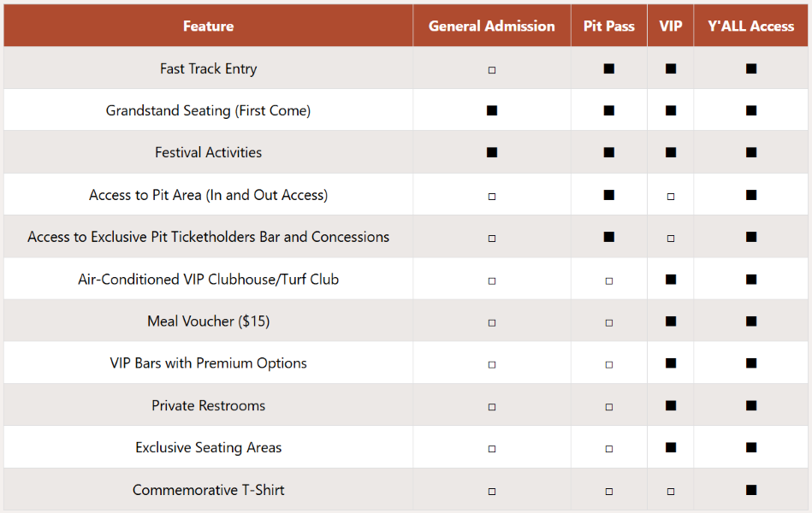812x513 pixels.
Task: Click the Air-Conditioned VIP Clubhouse/Turf Club label
Action: 208,280
